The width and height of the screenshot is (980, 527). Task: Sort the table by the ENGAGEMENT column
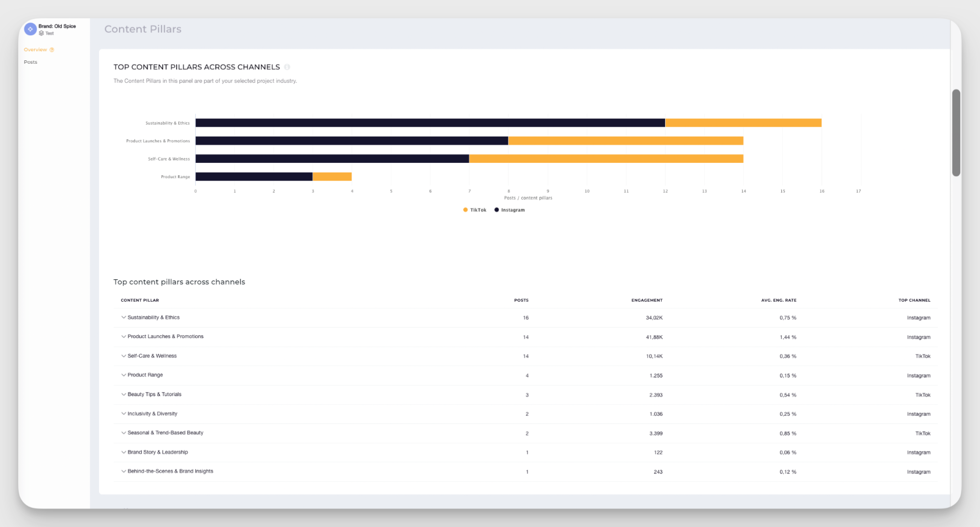(647, 300)
